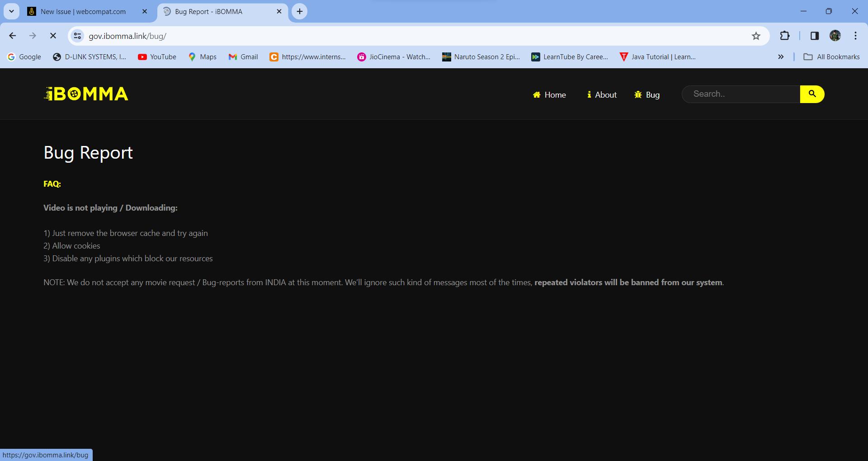Image resolution: width=868 pixels, height=461 pixels.
Task: Open the Chrome three-dot menu
Action: tap(856, 36)
